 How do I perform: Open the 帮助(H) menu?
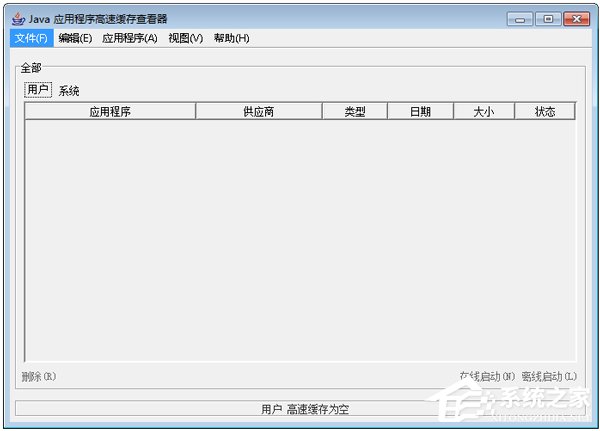(232, 38)
